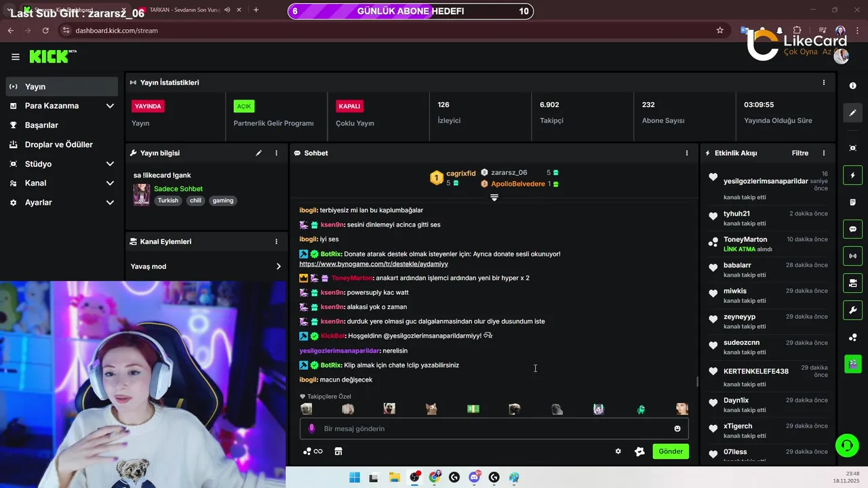868x488 pixels.
Task: Click the gaming tag
Action: coord(222,201)
